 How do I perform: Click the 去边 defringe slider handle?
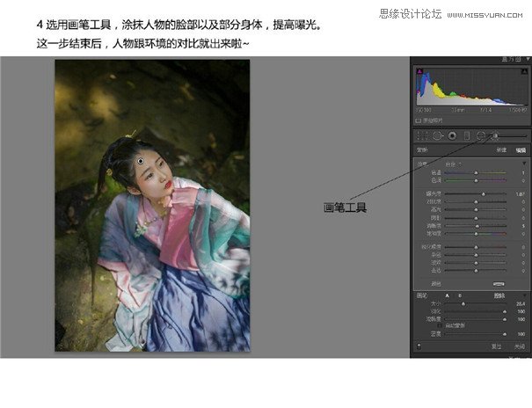[x=476, y=271]
